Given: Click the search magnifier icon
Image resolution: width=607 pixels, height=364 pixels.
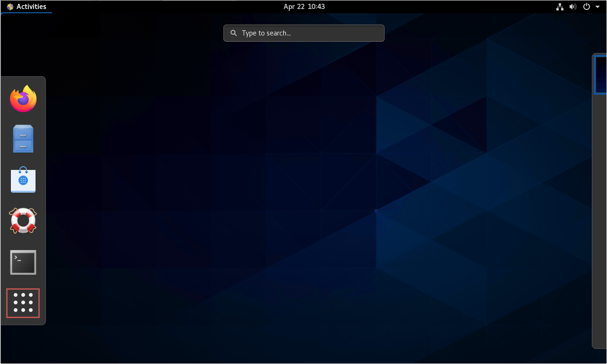Looking at the screenshot, I should tap(233, 33).
